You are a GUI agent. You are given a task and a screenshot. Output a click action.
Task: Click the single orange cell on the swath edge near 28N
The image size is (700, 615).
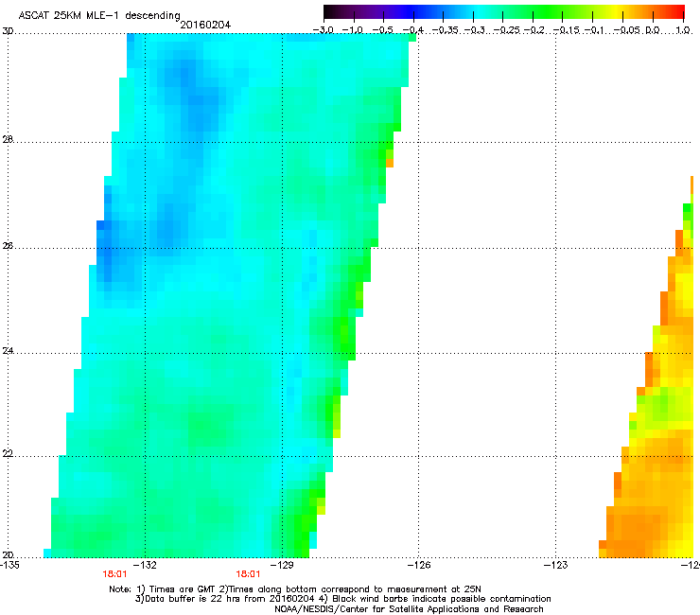[390, 164]
